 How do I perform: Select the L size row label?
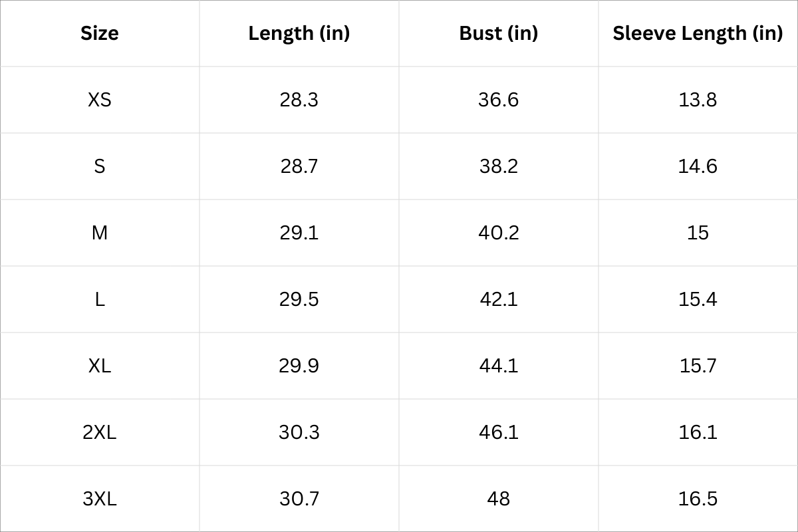coord(100,299)
